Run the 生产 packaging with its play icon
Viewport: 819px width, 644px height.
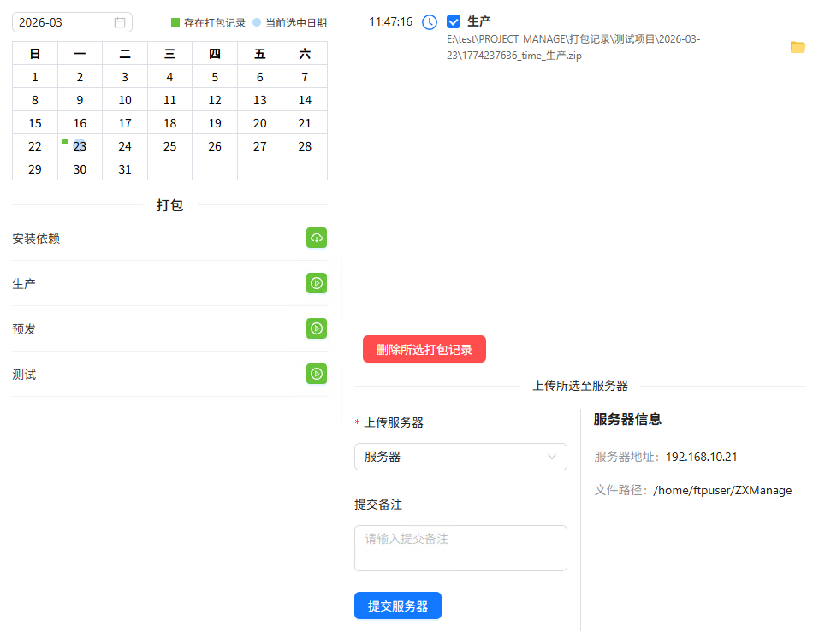coord(317,283)
